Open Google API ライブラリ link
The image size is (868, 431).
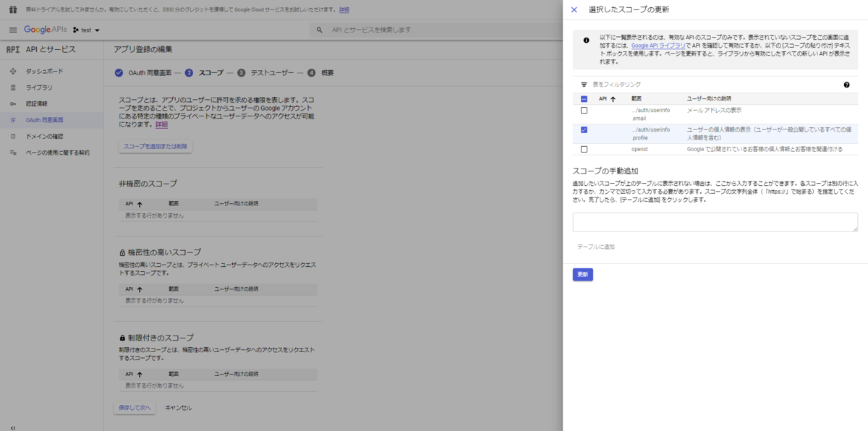pyautogui.click(x=658, y=46)
